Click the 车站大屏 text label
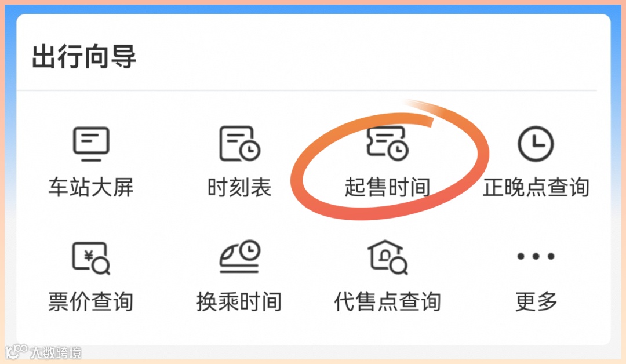The width and height of the screenshot is (626, 364). 91,187
